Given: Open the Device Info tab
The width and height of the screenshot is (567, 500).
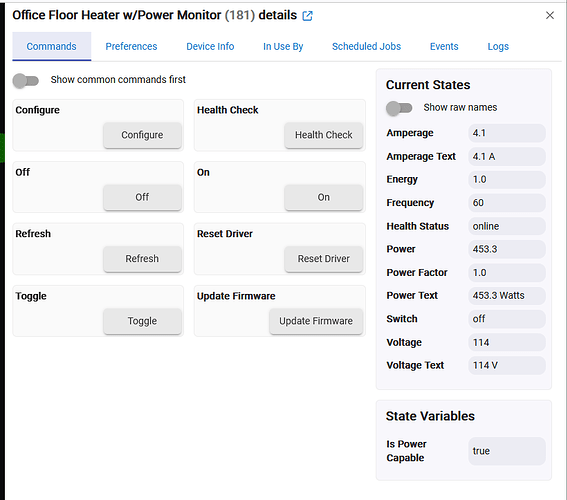Looking at the screenshot, I should 210,46.
